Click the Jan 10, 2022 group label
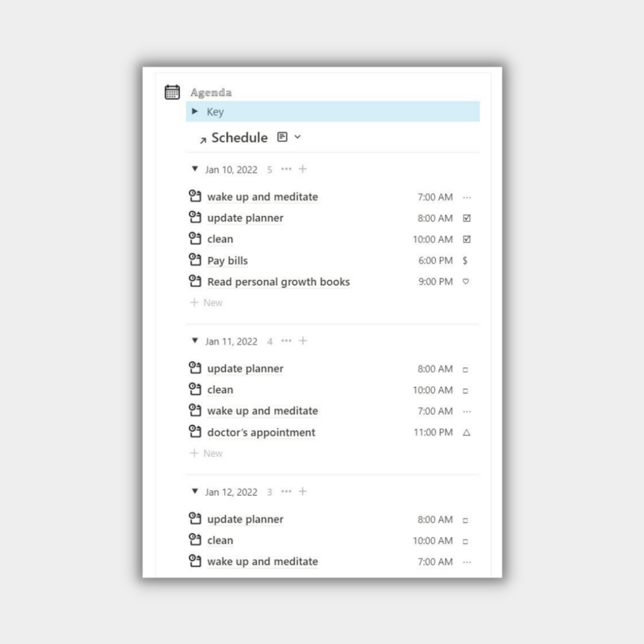Screen dimensions: 644x644 (x=231, y=170)
